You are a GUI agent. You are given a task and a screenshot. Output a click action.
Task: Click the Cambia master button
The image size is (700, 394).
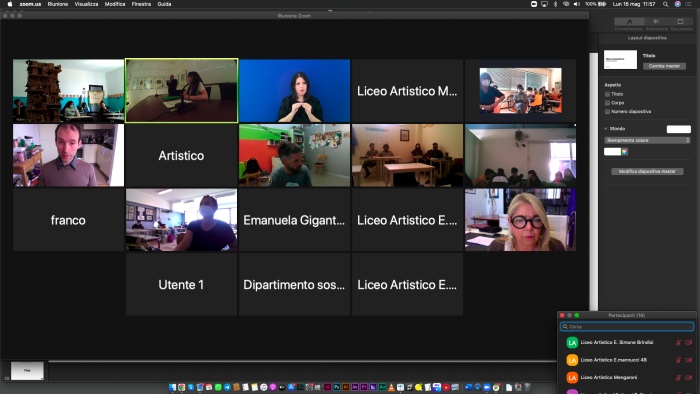664,66
